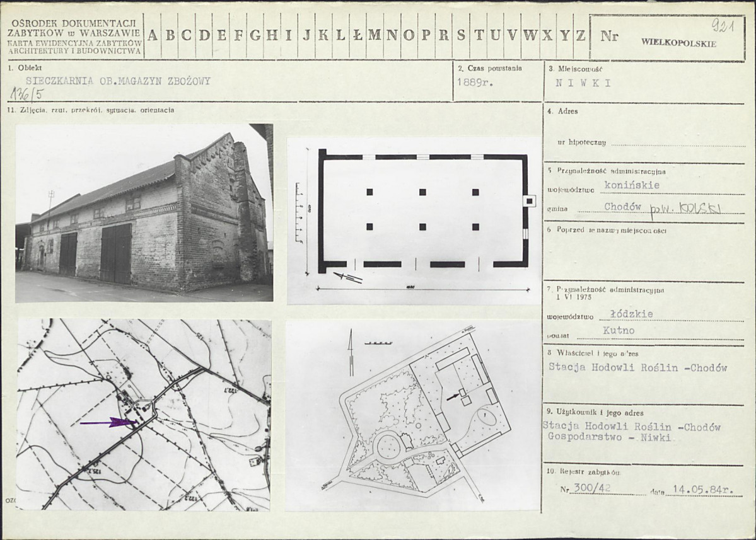
Task: Click the powiat value Kutno
Action: tap(619, 330)
